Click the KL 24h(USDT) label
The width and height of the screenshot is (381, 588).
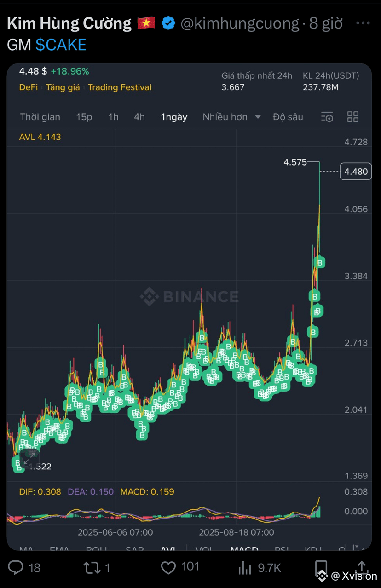coord(331,75)
